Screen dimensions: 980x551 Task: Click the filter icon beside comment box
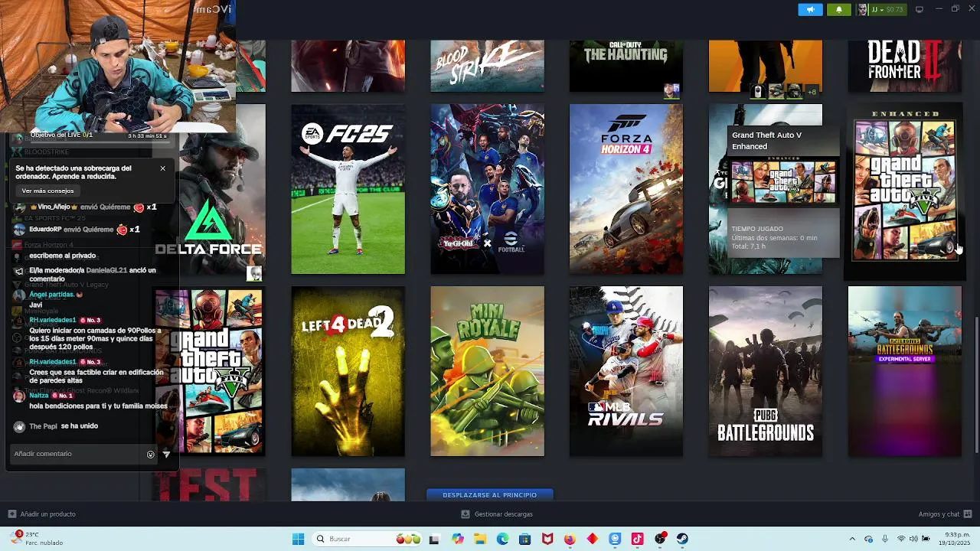click(166, 455)
